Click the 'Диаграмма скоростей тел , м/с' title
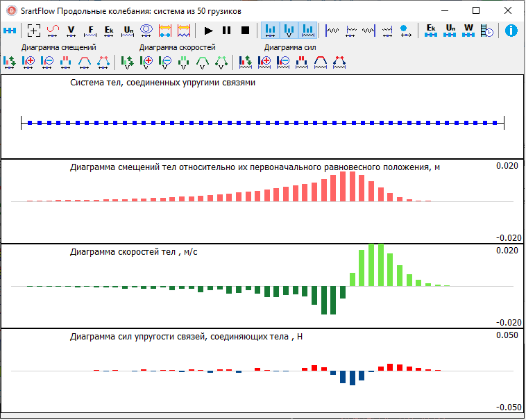Screen dimensions: 526x420 point(133,252)
